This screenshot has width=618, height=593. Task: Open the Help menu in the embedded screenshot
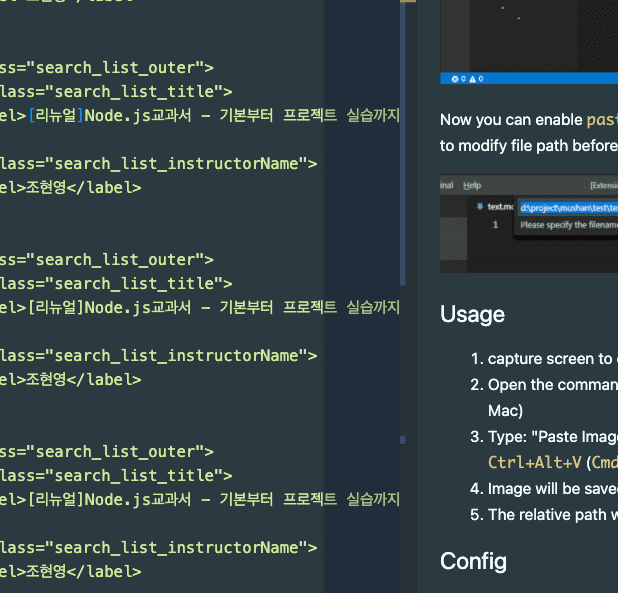[x=472, y=185]
